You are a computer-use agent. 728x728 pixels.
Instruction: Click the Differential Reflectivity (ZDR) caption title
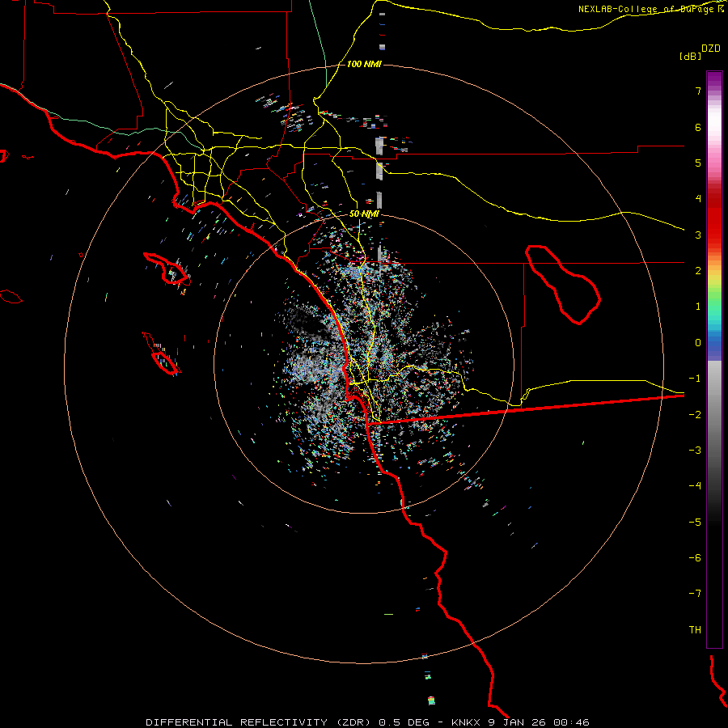258,722
